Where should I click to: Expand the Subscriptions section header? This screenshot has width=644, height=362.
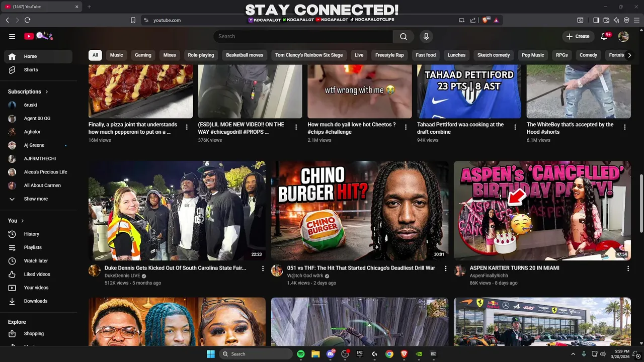(28, 92)
